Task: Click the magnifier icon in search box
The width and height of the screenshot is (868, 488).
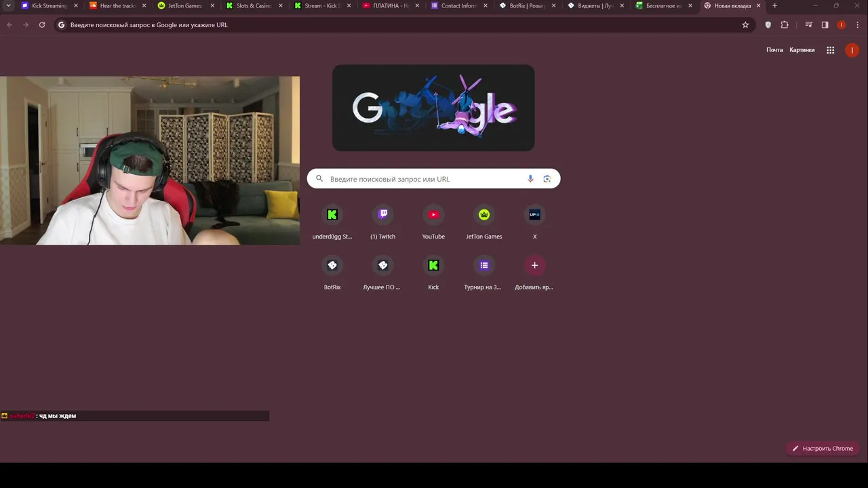Action: [x=319, y=179]
